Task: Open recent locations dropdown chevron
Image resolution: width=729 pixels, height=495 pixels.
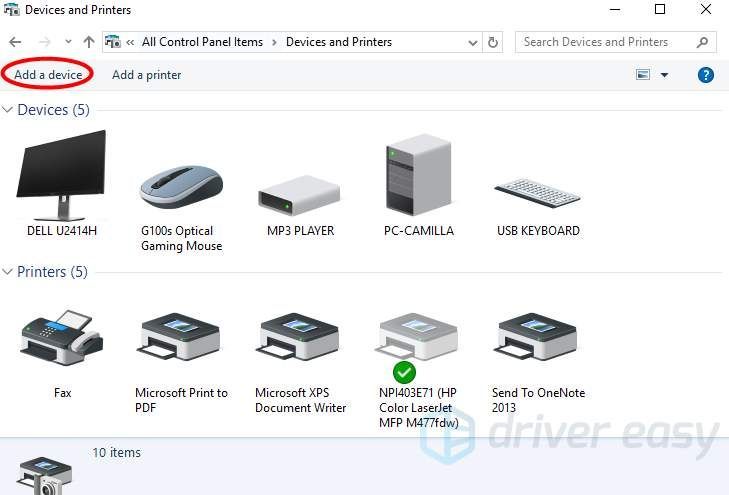Action: [x=68, y=42]
